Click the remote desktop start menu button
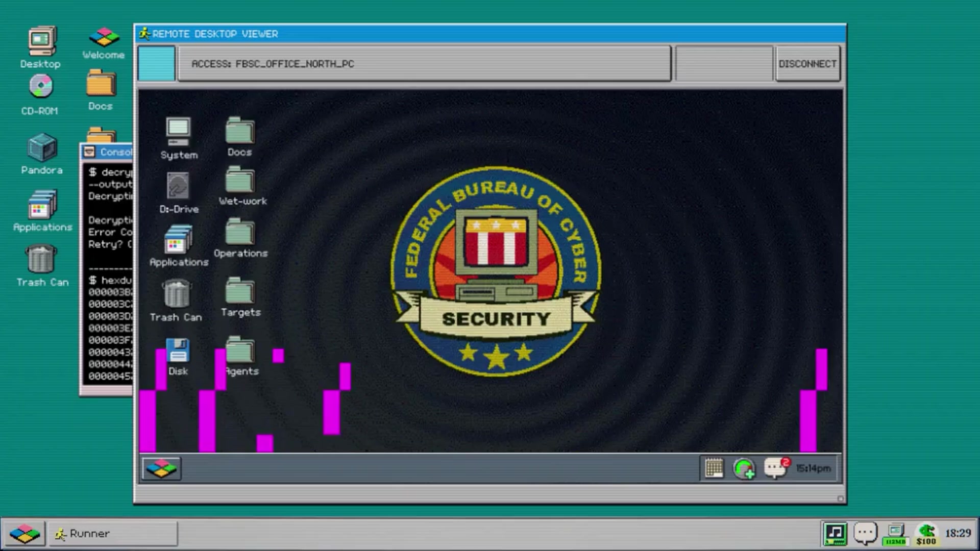The height and width of the screenshot is (551, 980). [161, 468]
